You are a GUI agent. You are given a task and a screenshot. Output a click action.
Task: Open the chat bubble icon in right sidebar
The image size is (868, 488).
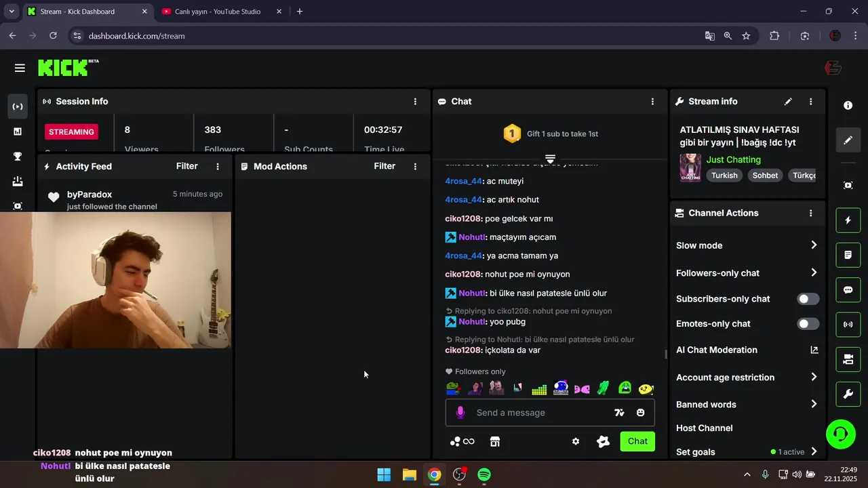coord(848,290)
